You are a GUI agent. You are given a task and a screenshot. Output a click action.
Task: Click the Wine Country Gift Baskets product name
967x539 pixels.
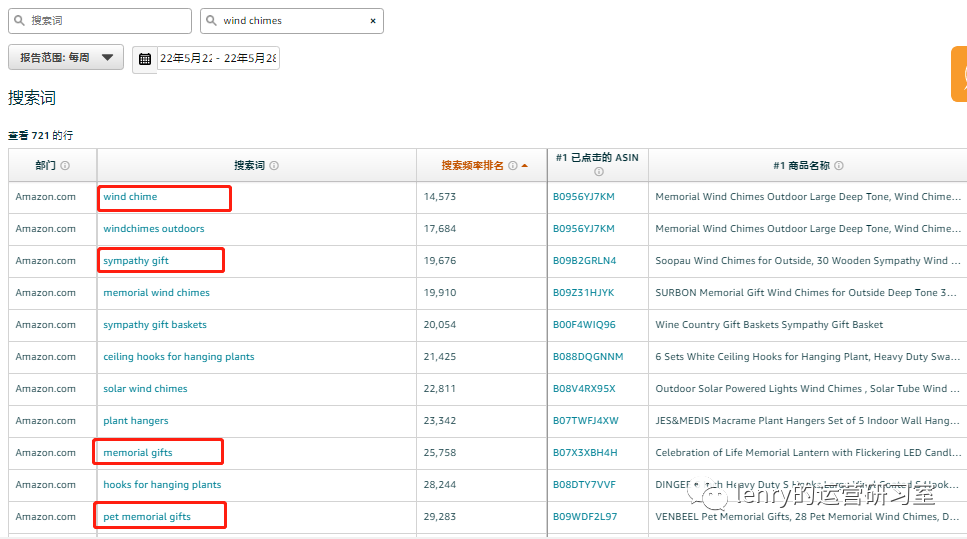pos(769,325)
